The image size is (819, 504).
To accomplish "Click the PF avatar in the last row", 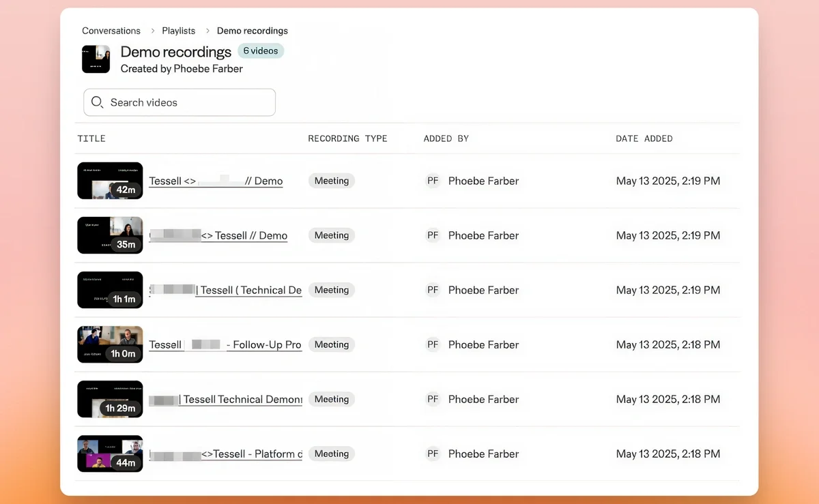I will (433, 454).
